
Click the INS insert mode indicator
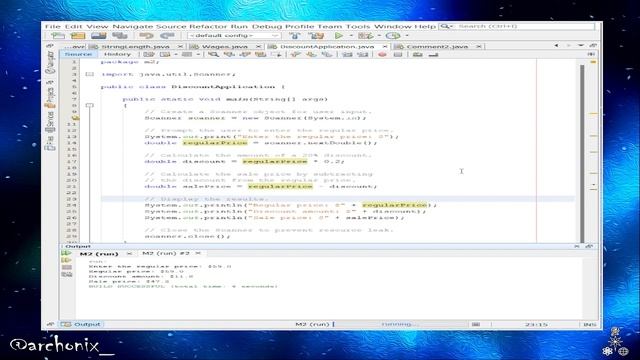click(x=589, y=324)
